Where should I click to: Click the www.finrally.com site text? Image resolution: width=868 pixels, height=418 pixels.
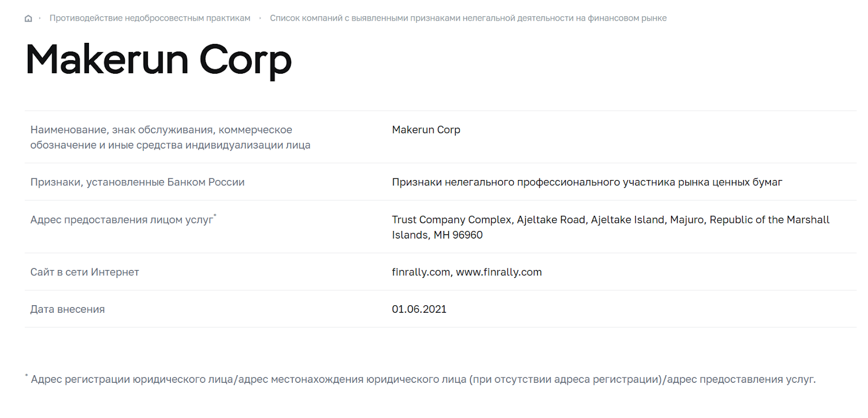pyautogui.click(x=499, y=272)
